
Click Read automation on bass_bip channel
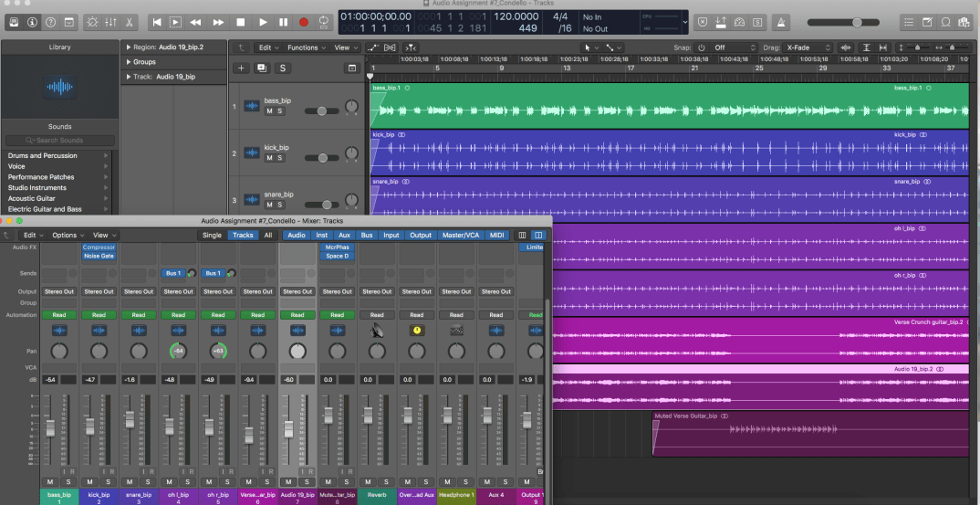tap(58, 315)
